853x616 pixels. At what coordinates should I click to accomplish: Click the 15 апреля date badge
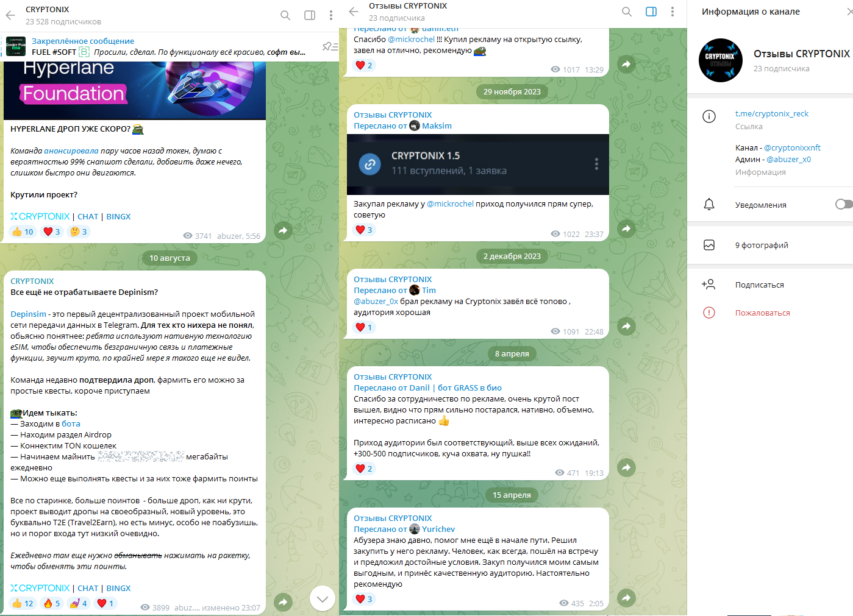pos(512,495)
